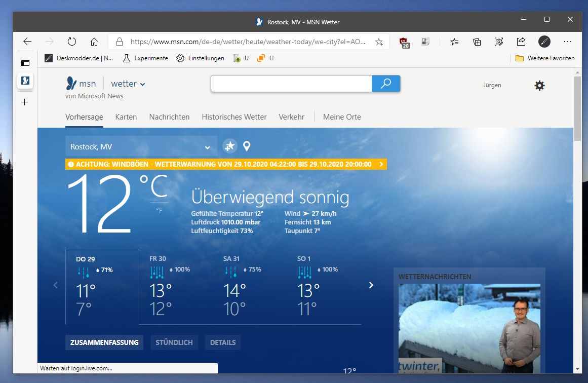Open the extension icon next to uBlock

point(425,42)
